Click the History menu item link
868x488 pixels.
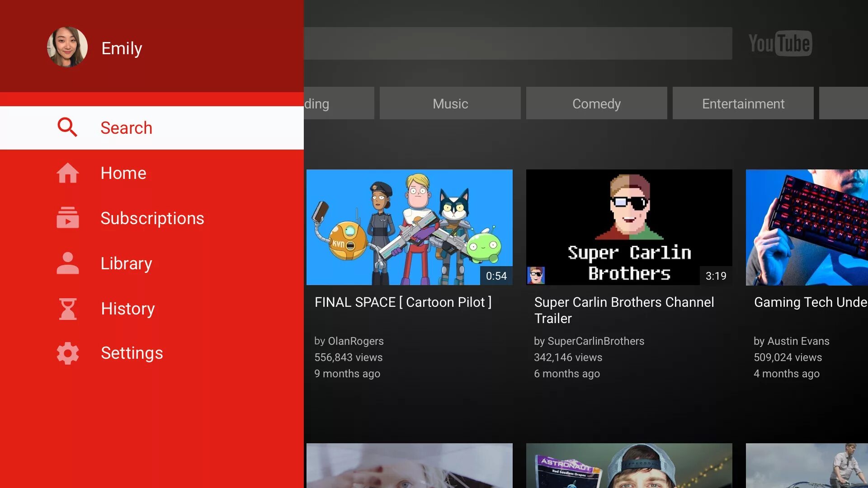click(x=128, y=308)
